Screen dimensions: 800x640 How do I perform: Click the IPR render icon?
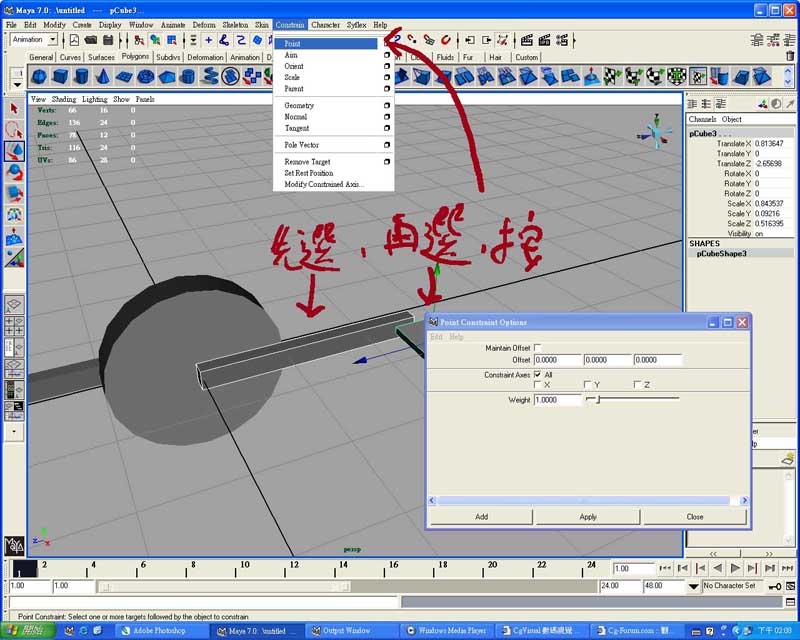click(544, 40)
